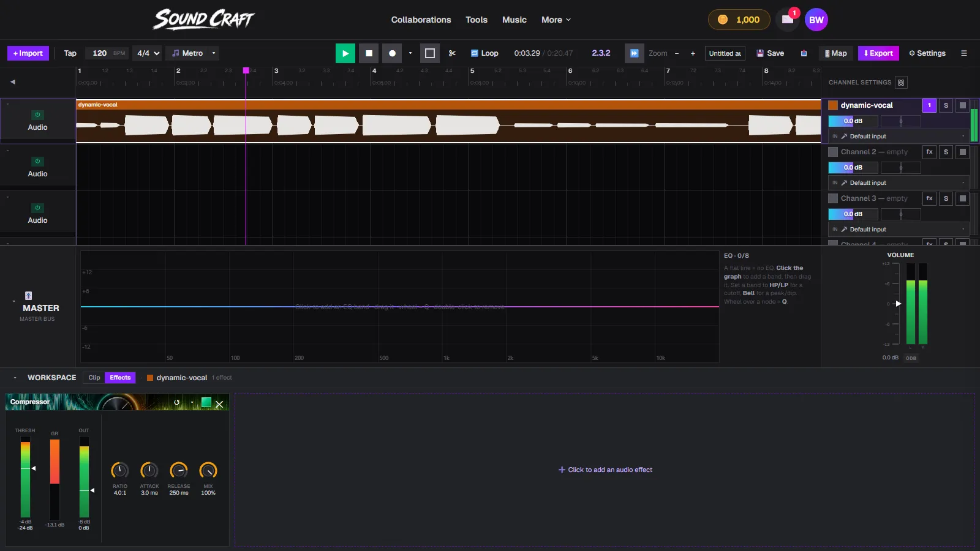This screenshot has height=551, width=980.
Task: Open the Compressor preset dropdown arrow
Action: point(192,402)
